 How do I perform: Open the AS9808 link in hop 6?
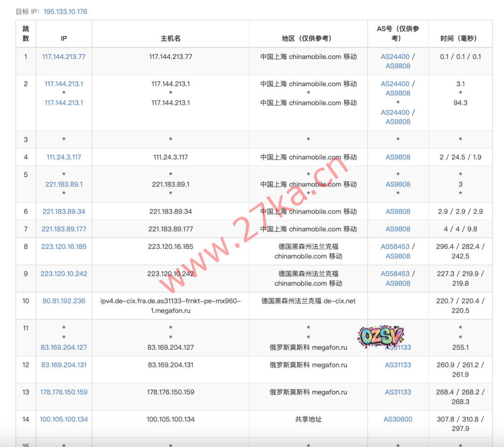pyautogui.click(x=398, y=211)
